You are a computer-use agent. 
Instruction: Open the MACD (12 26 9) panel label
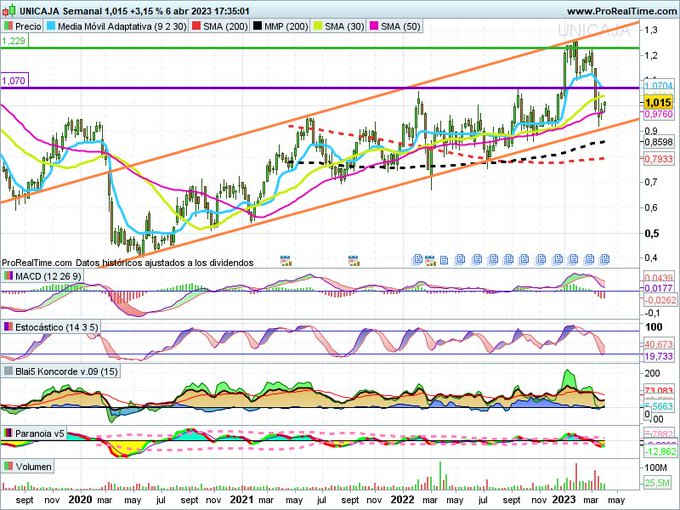[42, 276]
